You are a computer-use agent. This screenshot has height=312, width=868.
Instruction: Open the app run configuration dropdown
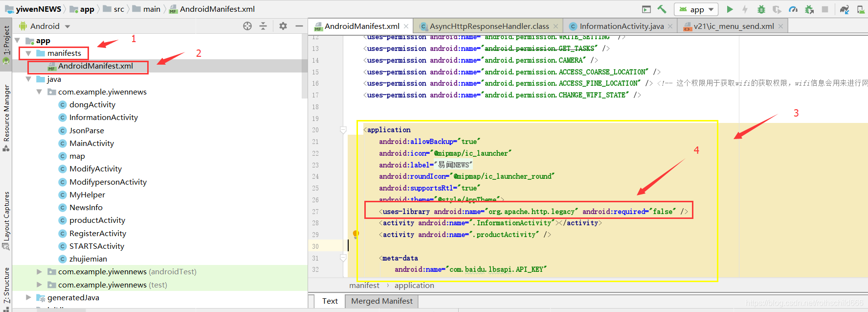click(696, 9)
